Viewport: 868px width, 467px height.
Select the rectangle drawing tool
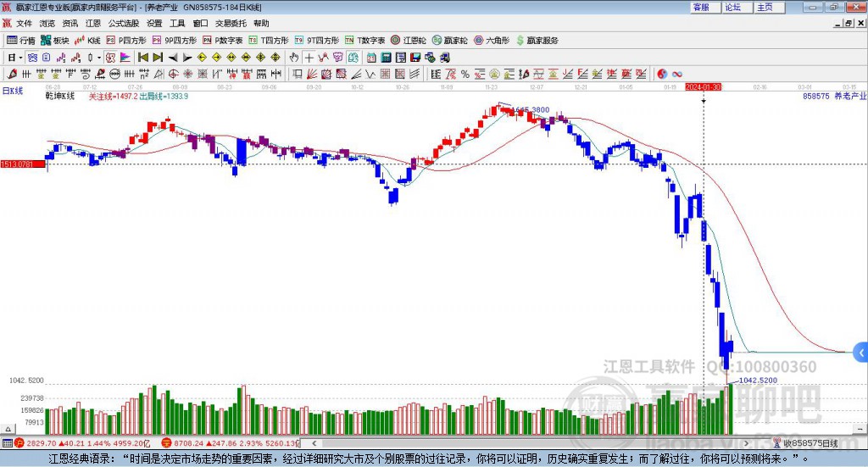[296, 74]
